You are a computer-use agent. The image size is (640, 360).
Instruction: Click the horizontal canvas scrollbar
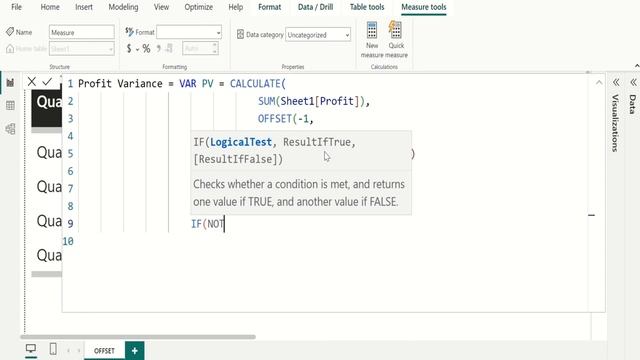click(138, 337)
